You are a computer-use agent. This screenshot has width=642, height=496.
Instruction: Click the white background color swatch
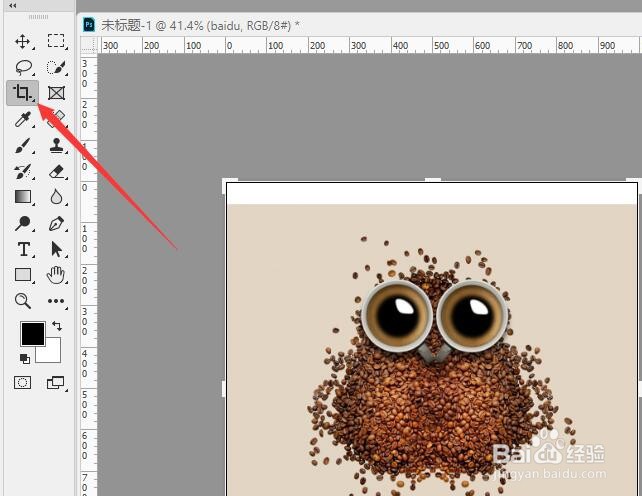tap(52, 355)
